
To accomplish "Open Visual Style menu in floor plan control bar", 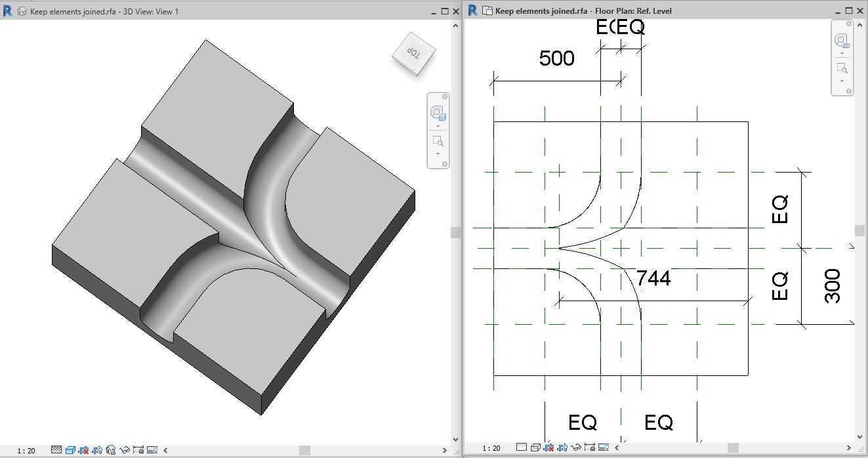I will click(535, 448).
